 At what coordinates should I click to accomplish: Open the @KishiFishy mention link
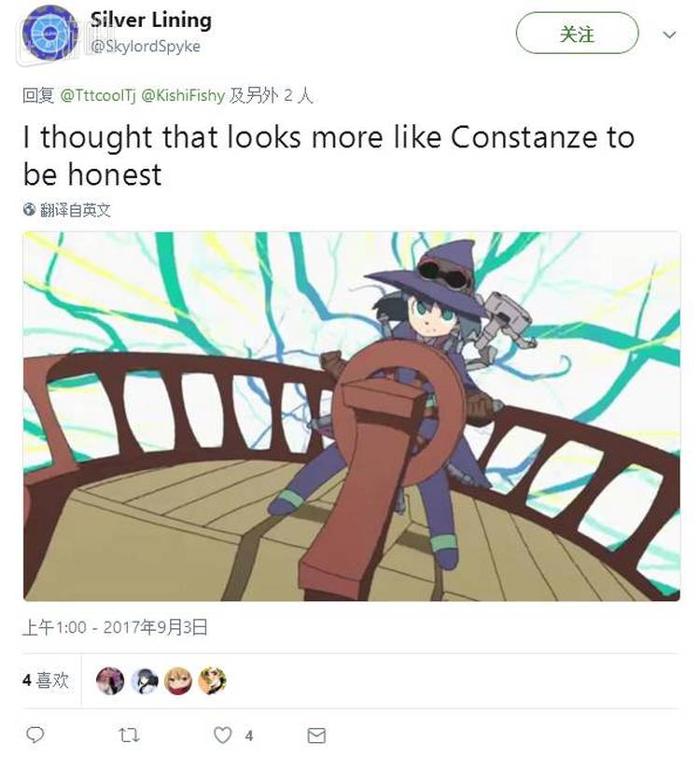click(183, 95)
